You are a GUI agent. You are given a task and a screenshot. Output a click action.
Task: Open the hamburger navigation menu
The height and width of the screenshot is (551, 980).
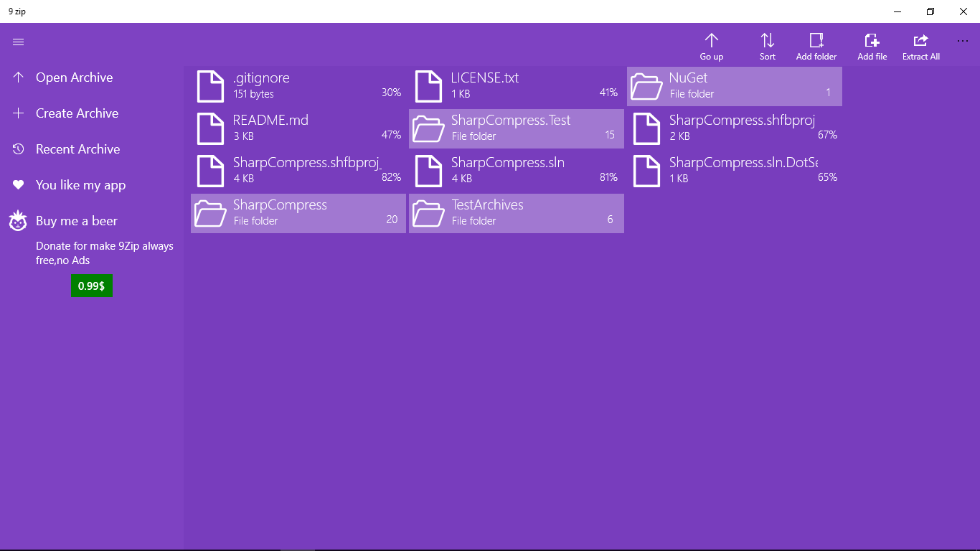(x=18, y=42)
